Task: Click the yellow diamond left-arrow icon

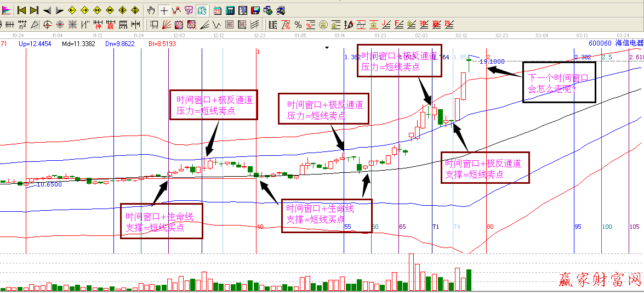Action: click(72, 10)
